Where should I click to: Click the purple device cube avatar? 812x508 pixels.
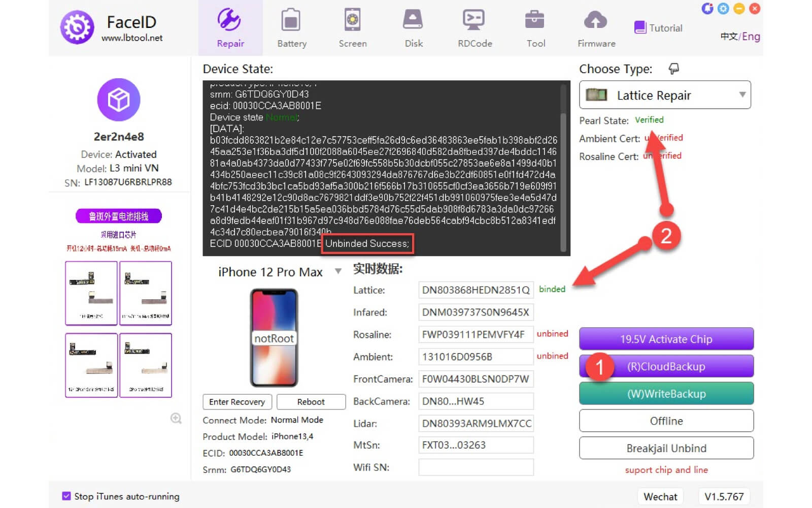(x=119, y=100)
